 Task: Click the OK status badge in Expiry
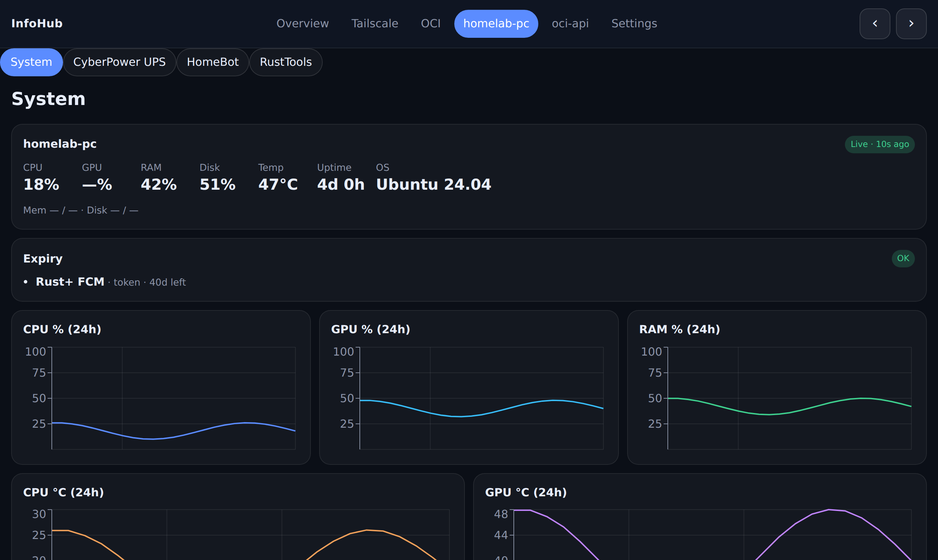coord(903,259)
